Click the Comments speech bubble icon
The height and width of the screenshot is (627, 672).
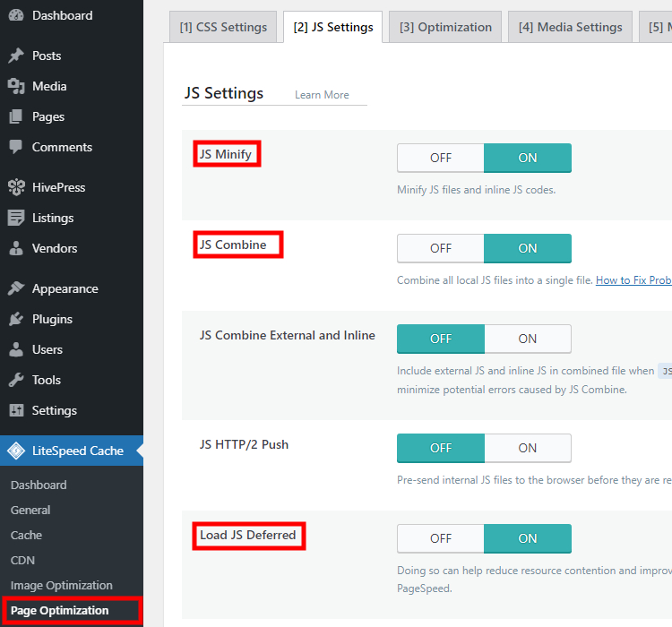click(x=16, y=147)
